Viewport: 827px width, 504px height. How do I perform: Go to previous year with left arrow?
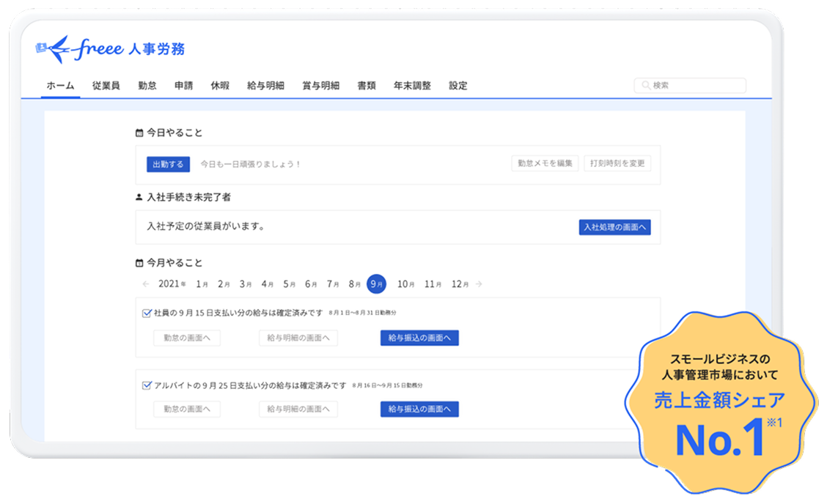pyautogui.click(x=146, y=284)
